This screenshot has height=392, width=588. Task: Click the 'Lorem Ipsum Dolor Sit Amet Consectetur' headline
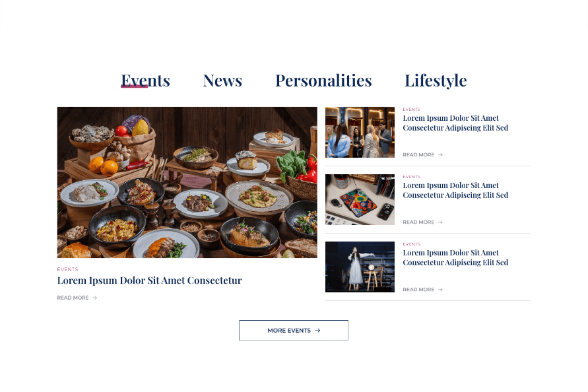pos(150,280)
